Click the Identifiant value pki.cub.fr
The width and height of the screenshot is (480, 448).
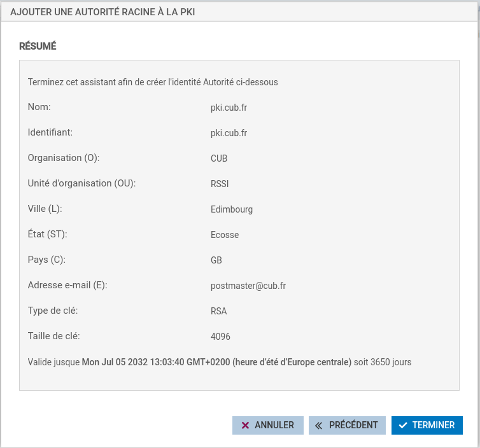(x=229, y=133)
